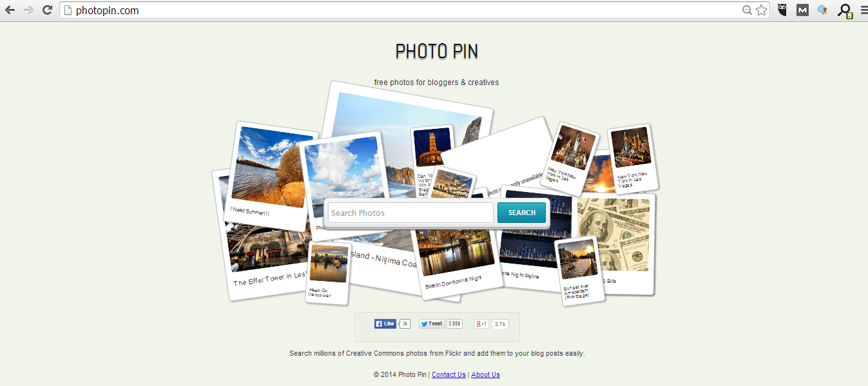Click the SEARCH button
The height and width of the screenshot is (386, 868).
[x=522, y=213]
